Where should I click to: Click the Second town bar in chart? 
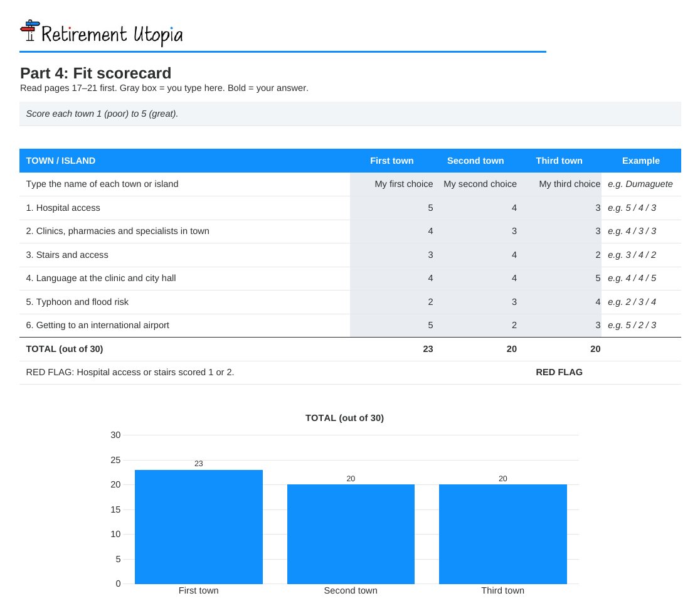pos(351,534)
